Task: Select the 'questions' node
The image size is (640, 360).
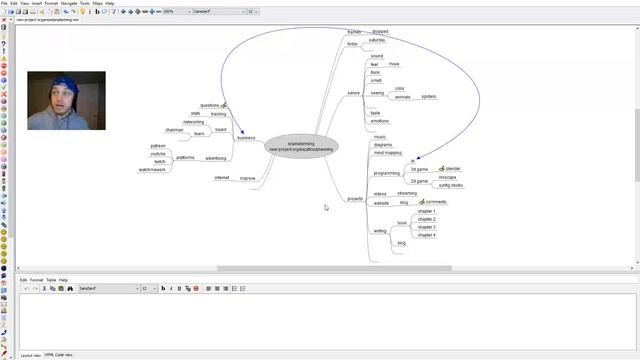Action: point(213,105)
